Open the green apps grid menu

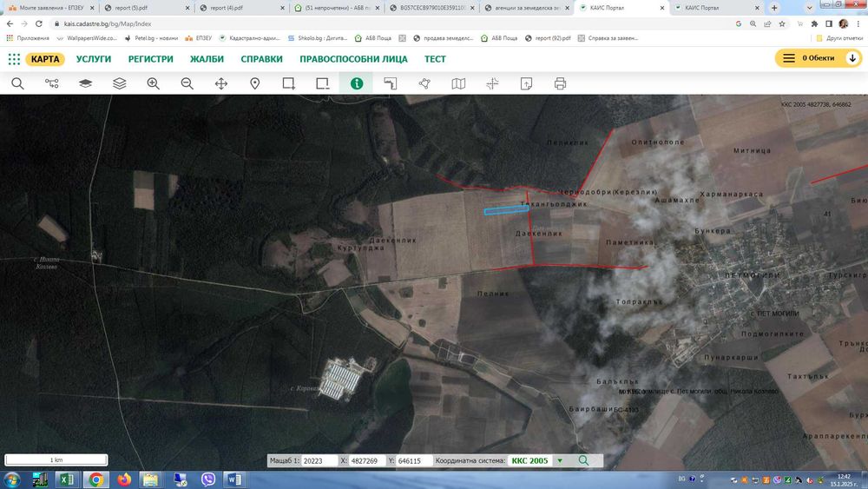(14, 59)
